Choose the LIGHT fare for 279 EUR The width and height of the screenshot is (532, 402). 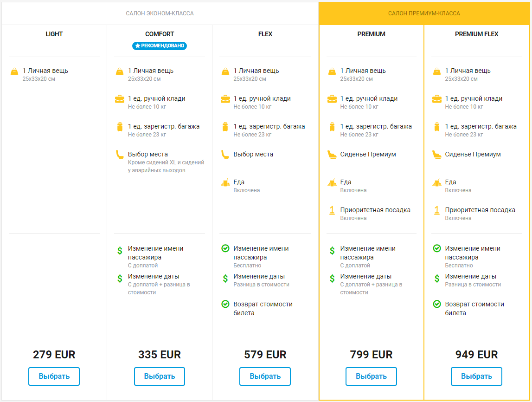pyautogui.click(x=54, y=376)
